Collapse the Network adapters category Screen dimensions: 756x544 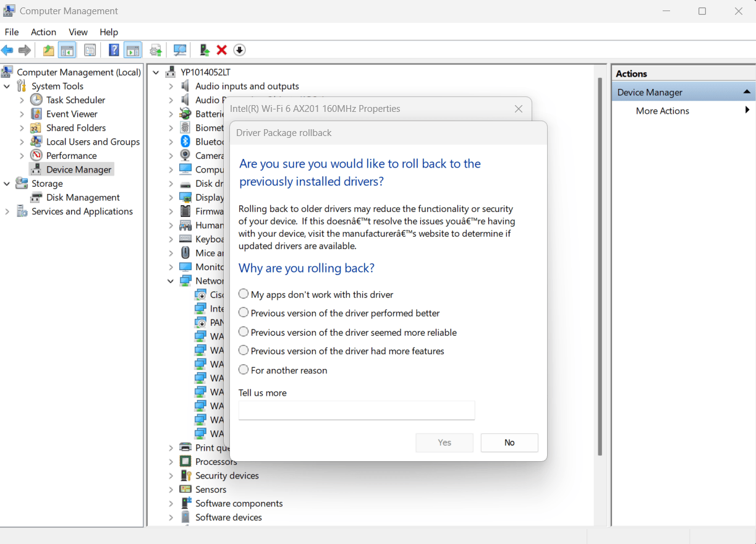[x=171, y=280]
